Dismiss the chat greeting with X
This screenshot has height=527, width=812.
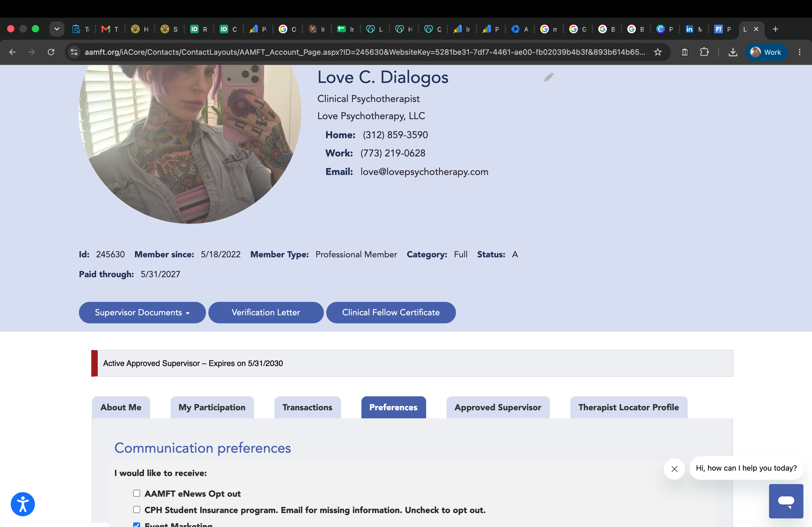(x=674, y=469)
